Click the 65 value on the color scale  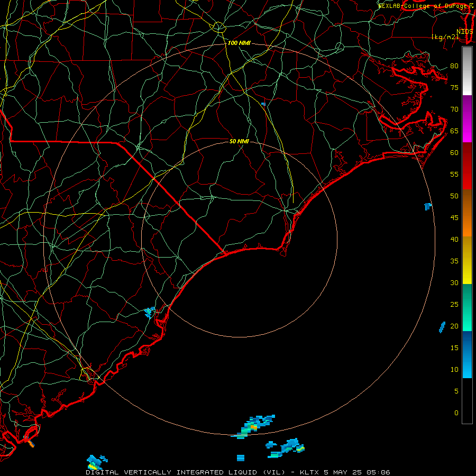(454, 131)
